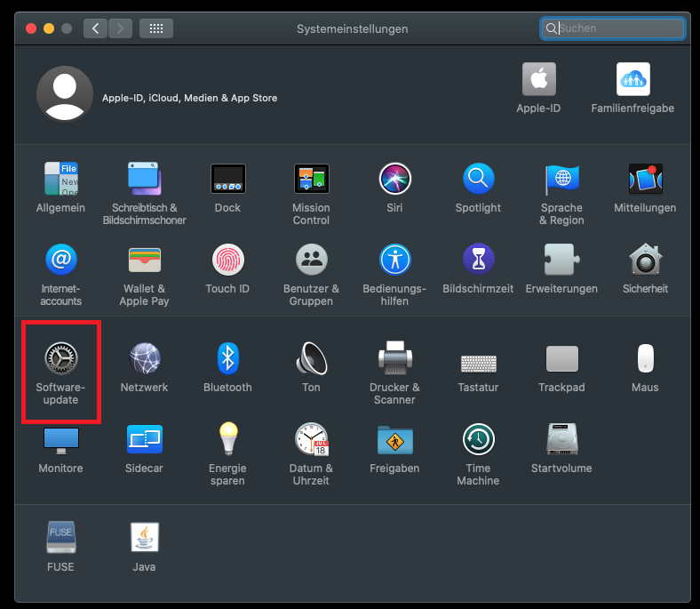The width and height of the screenshot is (700, 609).
Task: Go back using the left arrow button
Action: 96,28
